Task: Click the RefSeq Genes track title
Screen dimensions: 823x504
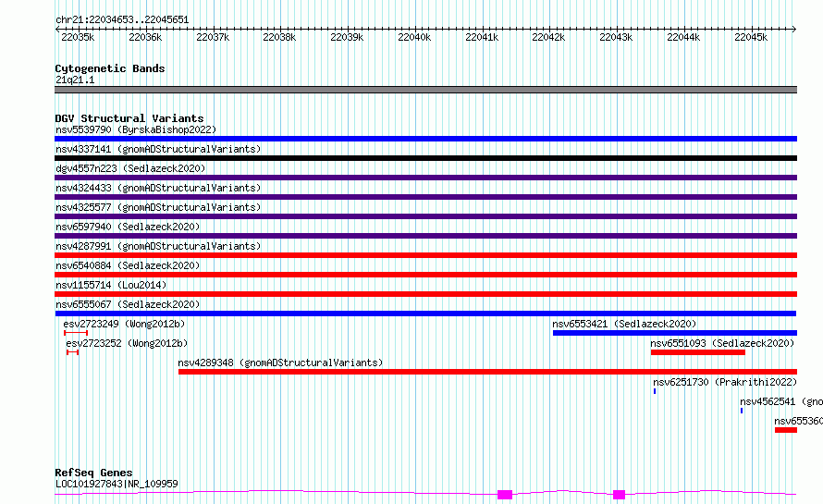Action: (93, 473)
